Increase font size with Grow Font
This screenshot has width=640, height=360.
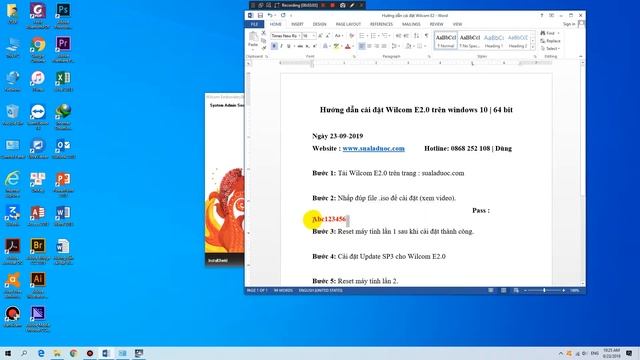click(x=320, y=36)
